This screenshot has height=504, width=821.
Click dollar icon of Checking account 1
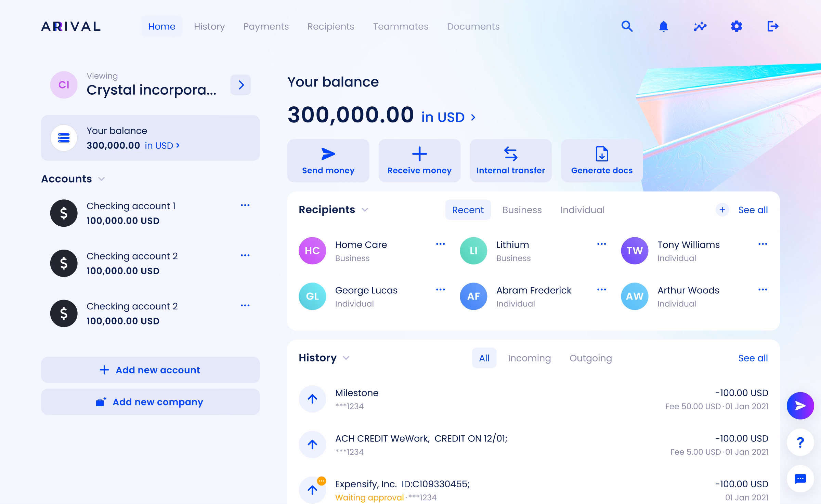pos(64,213)
